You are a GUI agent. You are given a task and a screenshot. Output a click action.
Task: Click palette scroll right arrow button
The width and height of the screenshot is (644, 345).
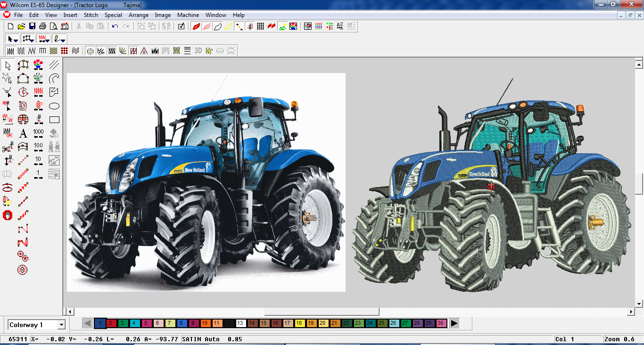[454, 323]
